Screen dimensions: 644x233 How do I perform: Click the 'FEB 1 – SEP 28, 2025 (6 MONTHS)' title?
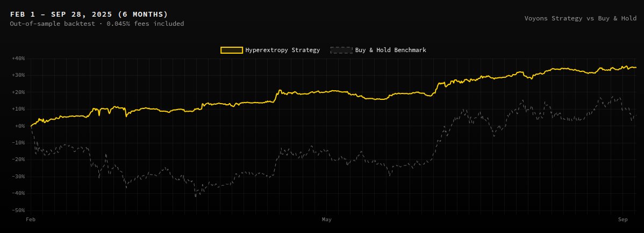tap(89, 14)
